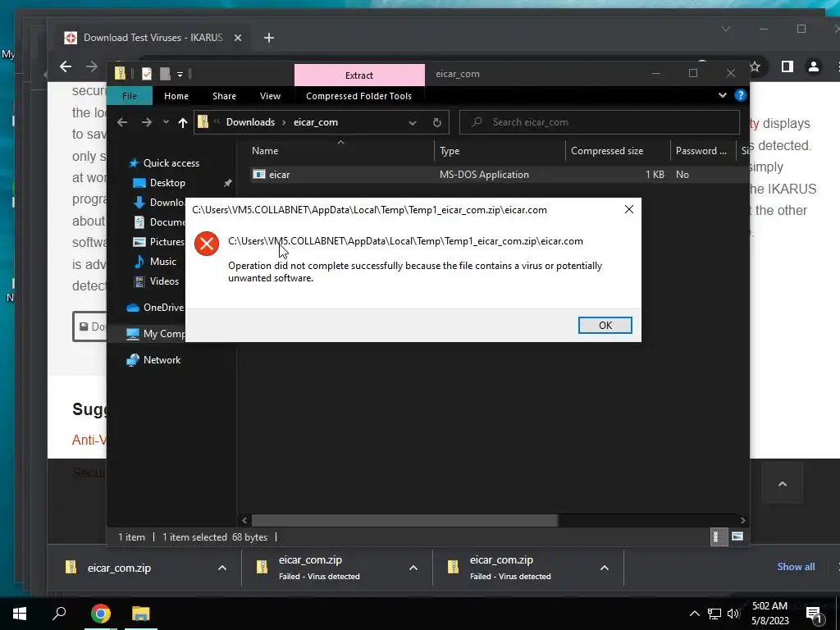Switch to details view icon in status bar

point(717,536)
